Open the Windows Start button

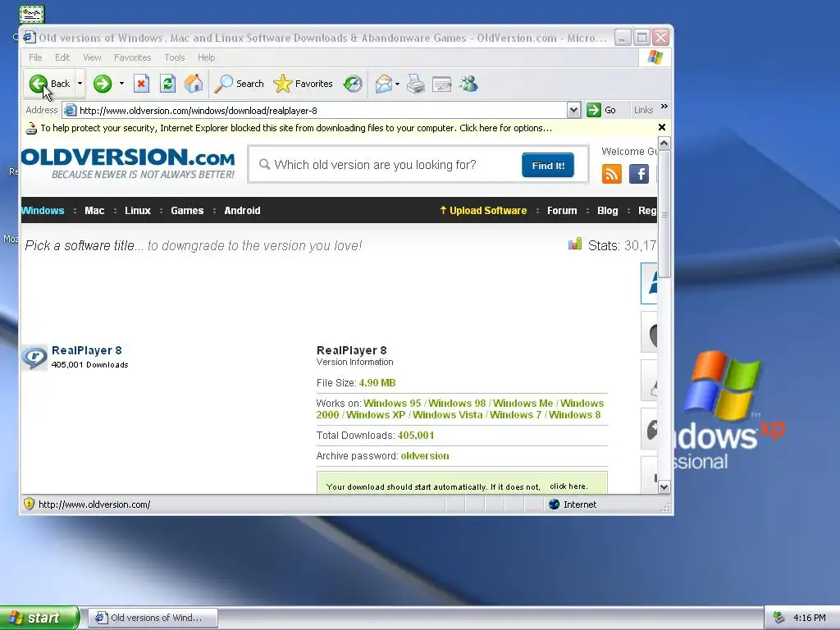(39, 618)
